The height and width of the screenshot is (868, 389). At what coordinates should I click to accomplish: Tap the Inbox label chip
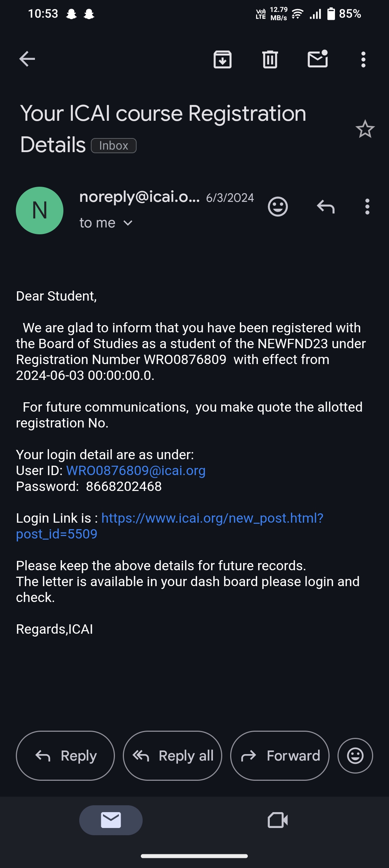pos(113,146)
